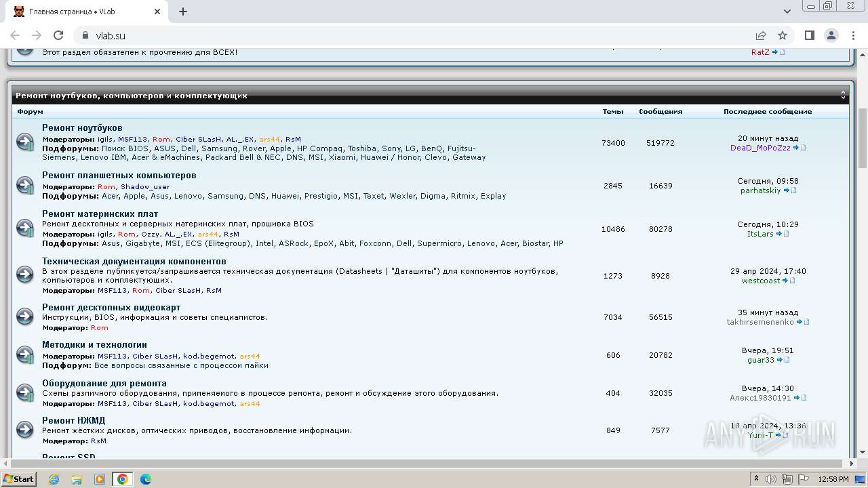
Task: Open File Explorer from taskbar
Action: (x=77, y=479)
